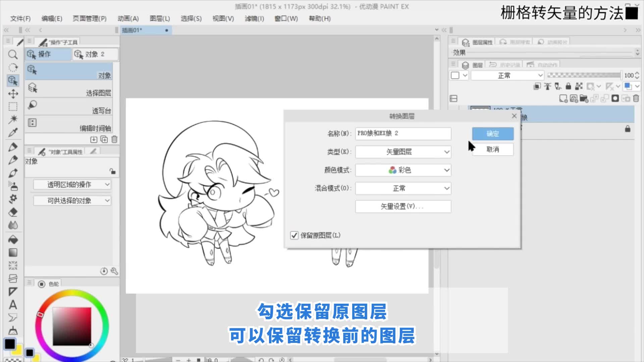Select the black main color swatch
The width and height of the screenshot is (644, 362).
click(x=10, y=344)
